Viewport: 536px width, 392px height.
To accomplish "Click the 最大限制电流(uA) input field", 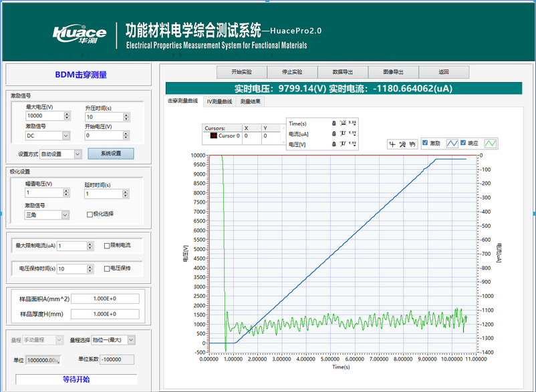I will (x=72, y=246).
